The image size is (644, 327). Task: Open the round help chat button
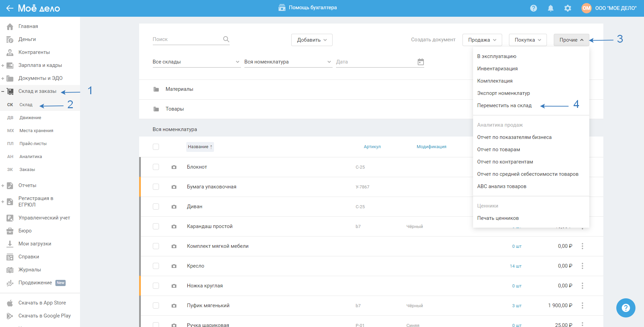pos(626,308)
